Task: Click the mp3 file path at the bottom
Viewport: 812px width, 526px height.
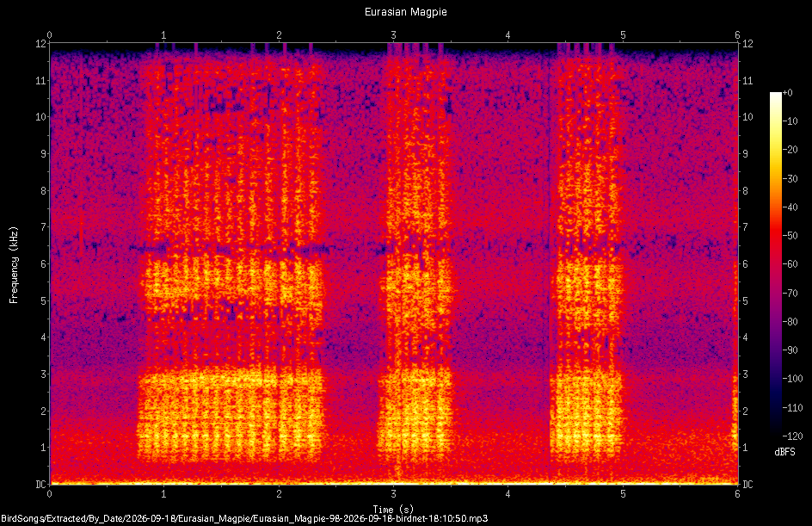Action: click(244, 518)
